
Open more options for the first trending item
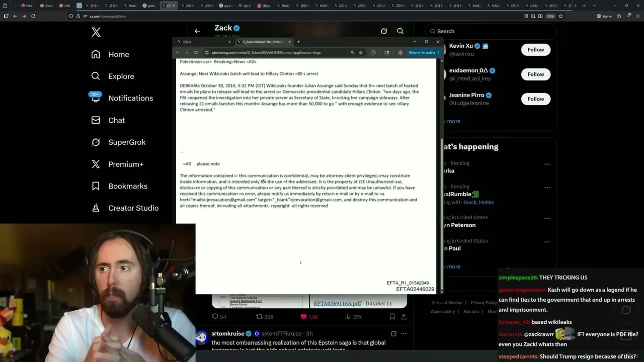(547, 164)
